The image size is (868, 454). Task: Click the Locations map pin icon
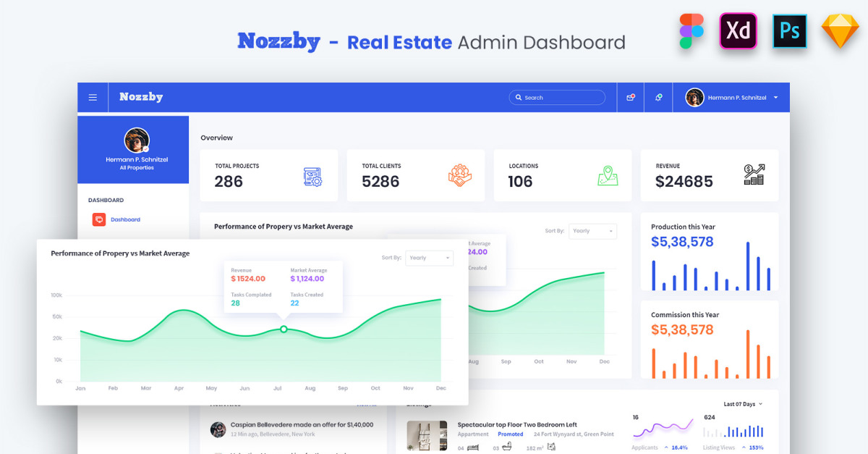pos(608,176)
